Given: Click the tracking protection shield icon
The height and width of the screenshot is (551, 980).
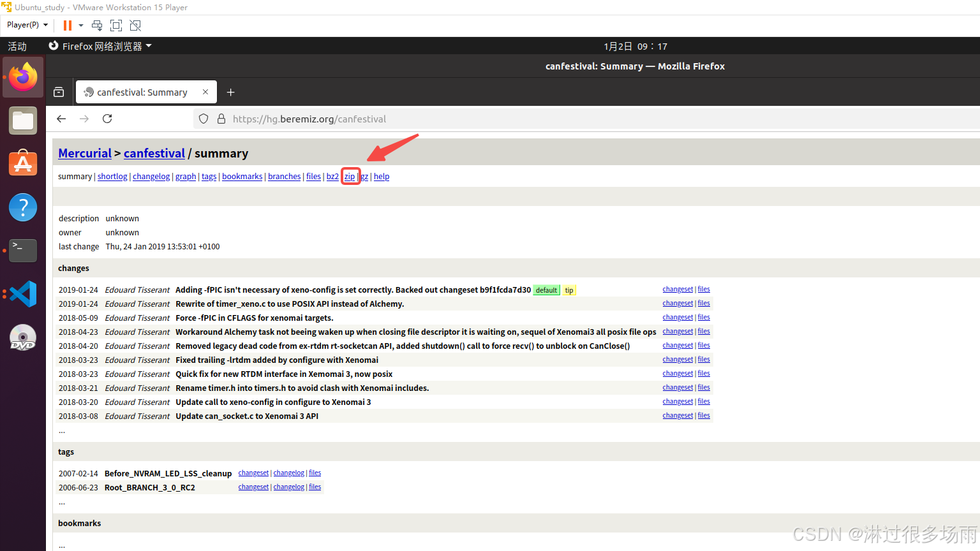Looking at the screenshot, I should point(204,119).
